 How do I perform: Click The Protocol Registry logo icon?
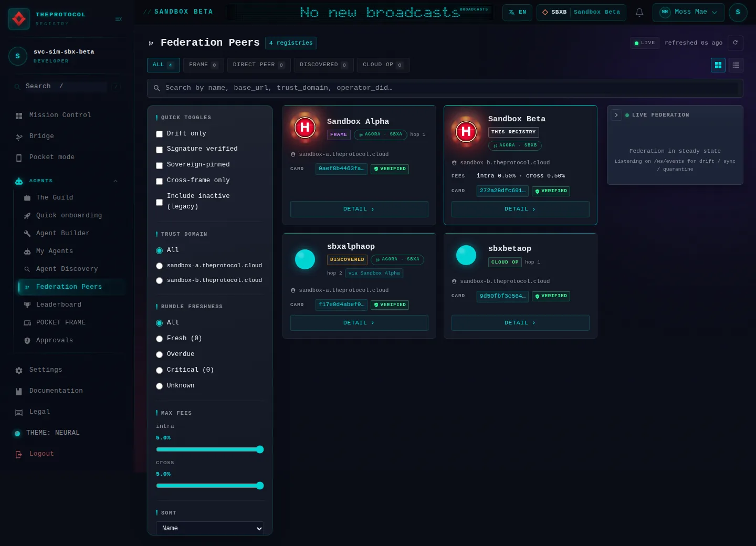19,19
